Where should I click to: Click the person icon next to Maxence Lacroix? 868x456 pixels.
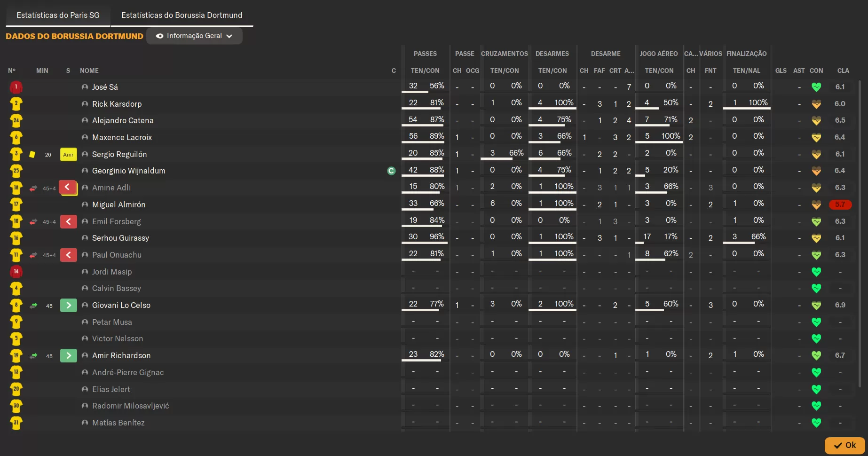click(85, 137)
